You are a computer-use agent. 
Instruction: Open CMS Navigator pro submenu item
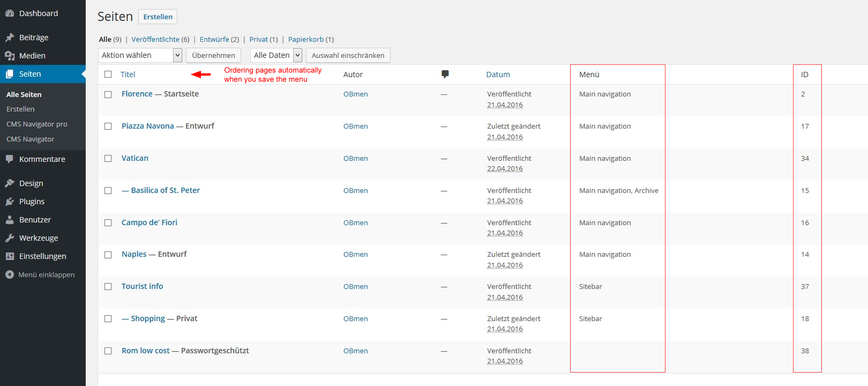37,124
